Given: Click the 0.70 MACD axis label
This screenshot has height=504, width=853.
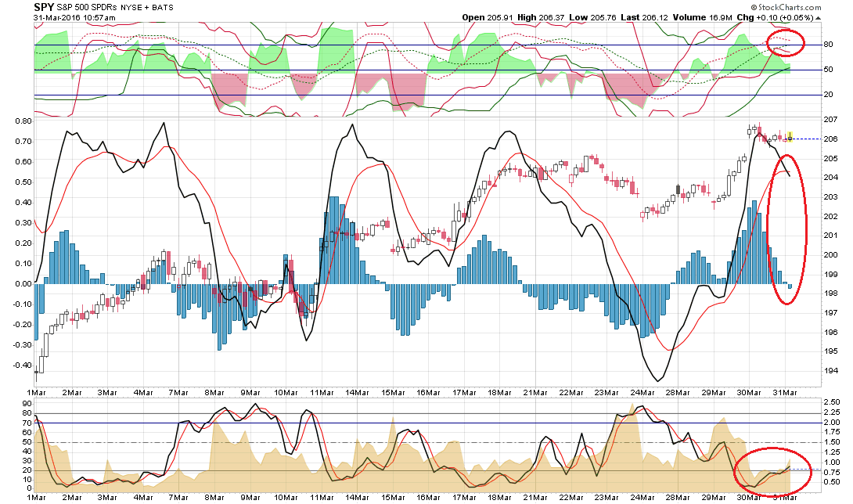Looking at the screenshot, I should tap(24, 141).
